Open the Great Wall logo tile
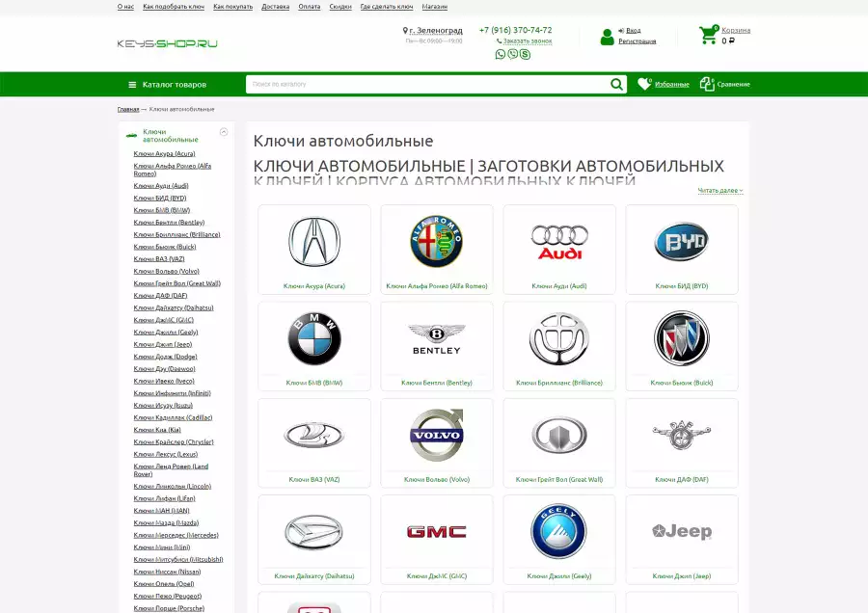Viewport: 868px width, 613px height. [559, 443]
